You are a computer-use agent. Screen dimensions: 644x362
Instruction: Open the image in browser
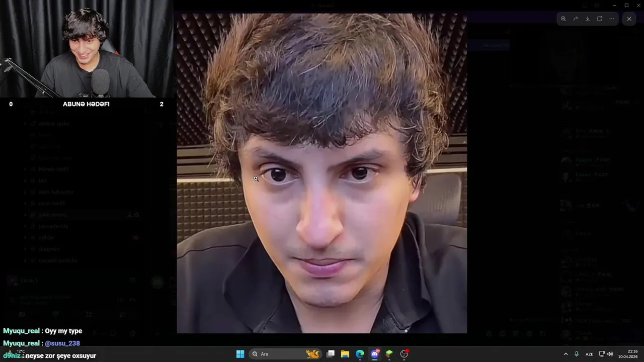point(600,19)
